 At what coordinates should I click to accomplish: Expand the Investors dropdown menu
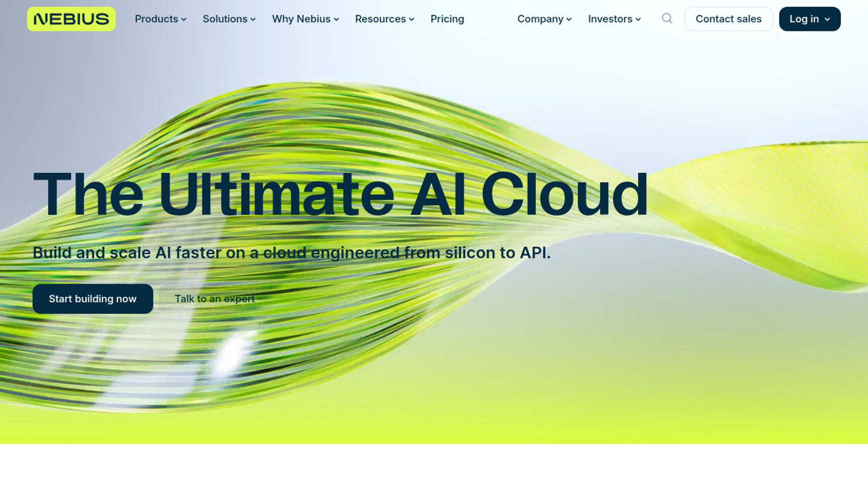(614, 19)
